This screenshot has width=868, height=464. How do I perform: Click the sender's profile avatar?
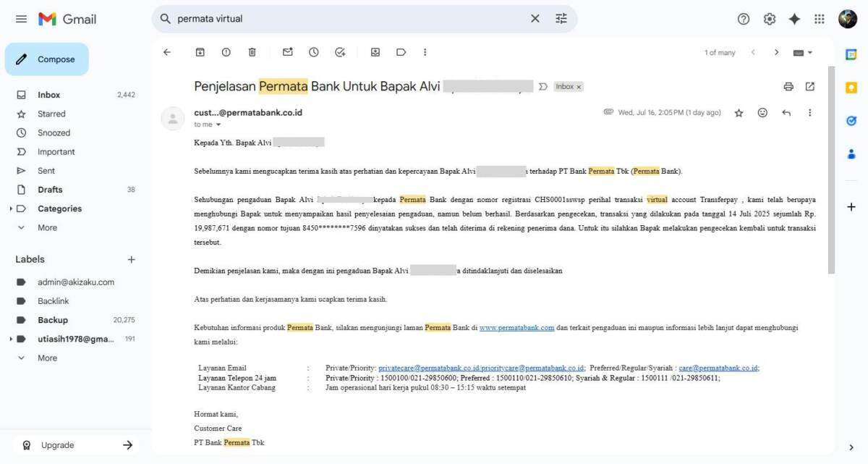point(173,119)
